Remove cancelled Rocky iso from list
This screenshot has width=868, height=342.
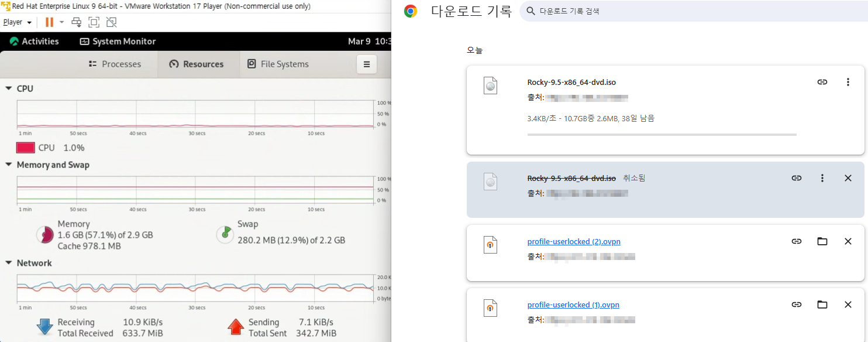click(848, 178)
